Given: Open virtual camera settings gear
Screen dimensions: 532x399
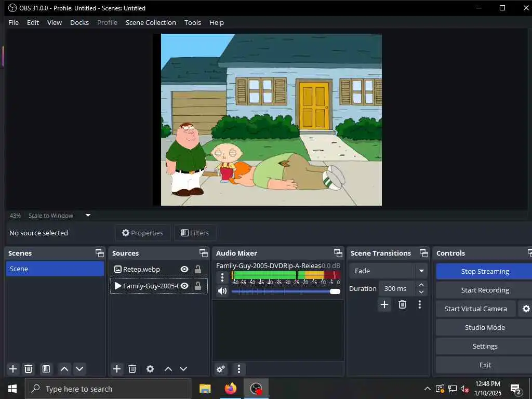Looking at the screenshot, I should tap(526, 309).
